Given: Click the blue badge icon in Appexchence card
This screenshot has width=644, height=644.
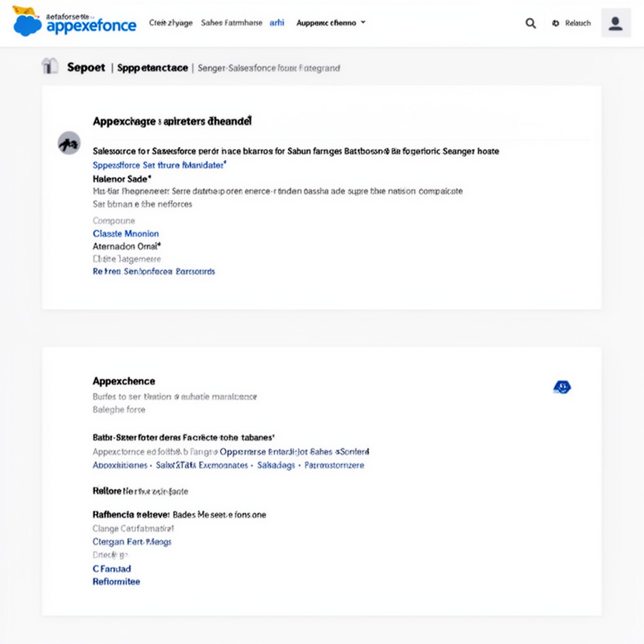Looking at the screenshot, I should pos(562,387).
